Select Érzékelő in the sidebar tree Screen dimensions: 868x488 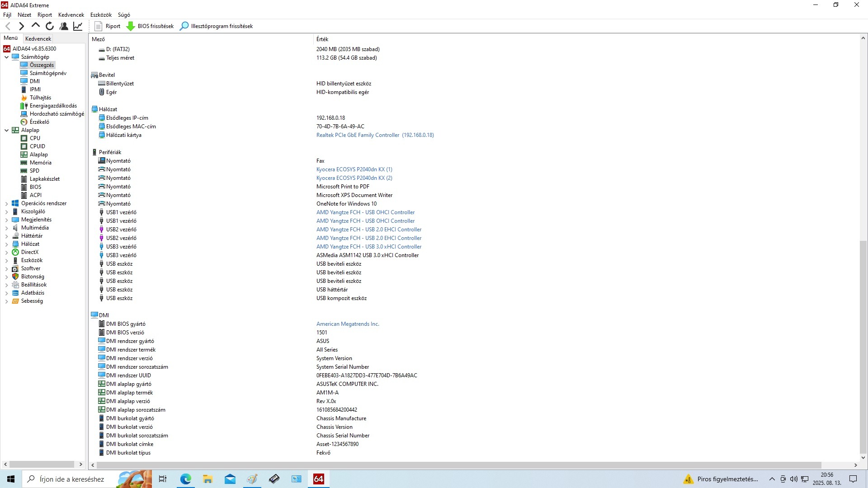tap(39, 122)
